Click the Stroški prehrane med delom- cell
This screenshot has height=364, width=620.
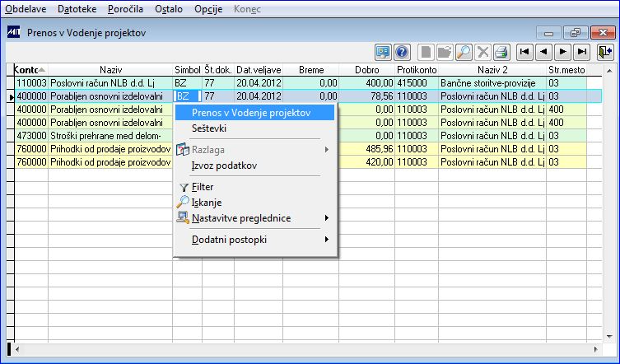110,136
